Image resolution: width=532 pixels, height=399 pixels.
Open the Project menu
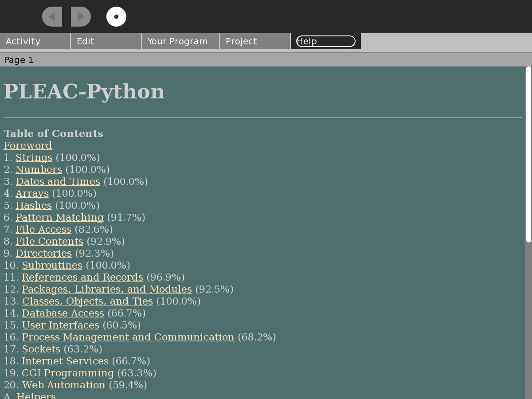255,41
